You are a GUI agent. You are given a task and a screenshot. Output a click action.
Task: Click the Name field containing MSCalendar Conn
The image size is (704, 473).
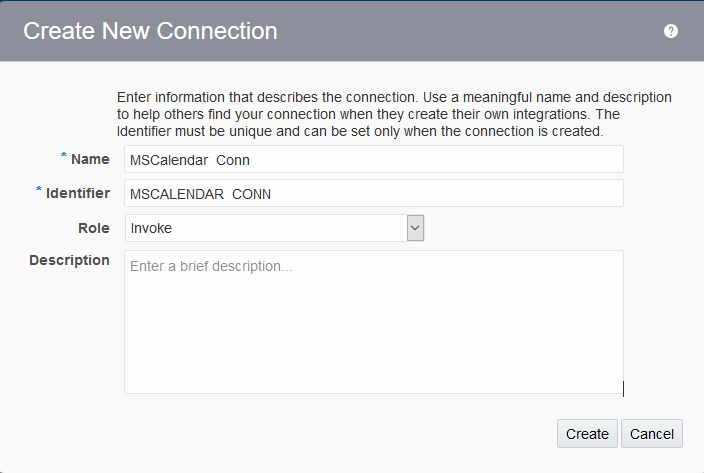373,159
